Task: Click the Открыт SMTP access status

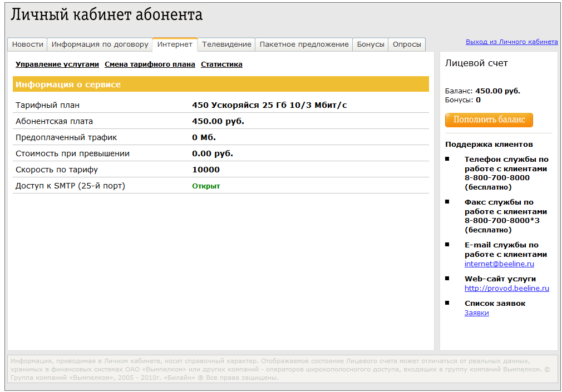Action: pos(206,186)
